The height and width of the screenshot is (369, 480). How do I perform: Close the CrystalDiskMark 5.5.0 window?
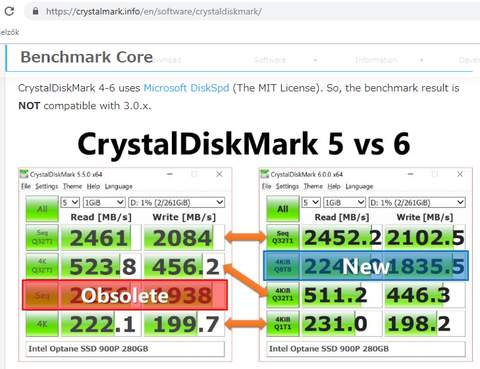click(x=219, y=174)
